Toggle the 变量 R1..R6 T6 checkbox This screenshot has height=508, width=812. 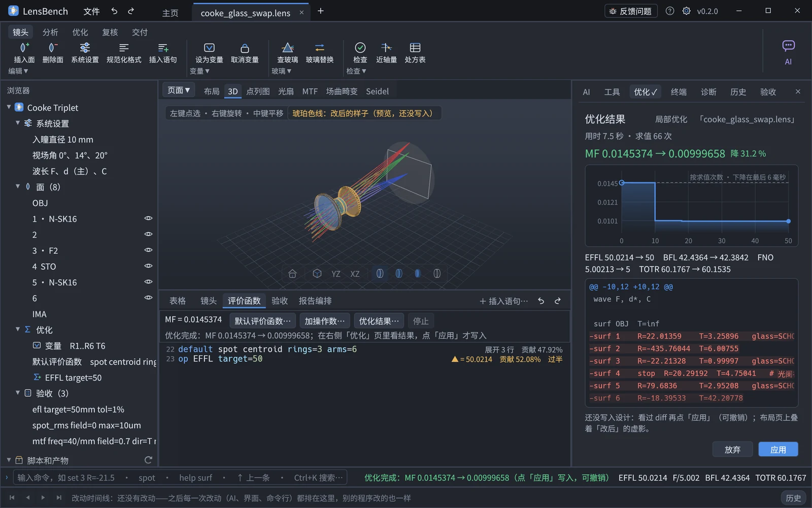pos(37,345)
